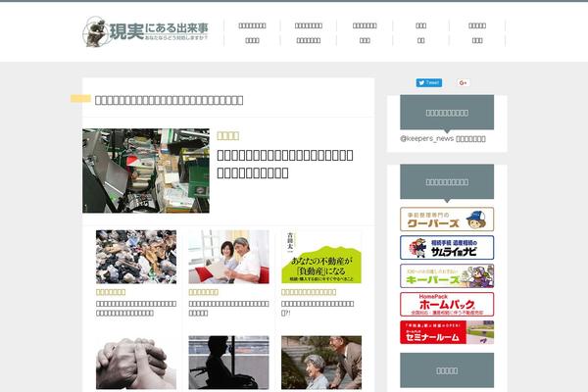
Task: Open the garbage pile article thumbnail
Action: (136, 257)
